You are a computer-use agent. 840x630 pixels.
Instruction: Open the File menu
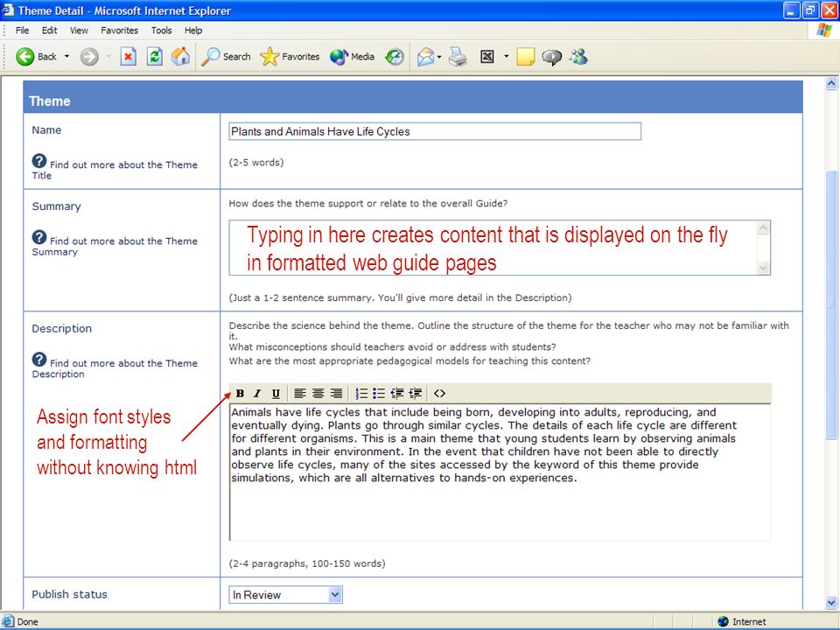coord(23,31)
